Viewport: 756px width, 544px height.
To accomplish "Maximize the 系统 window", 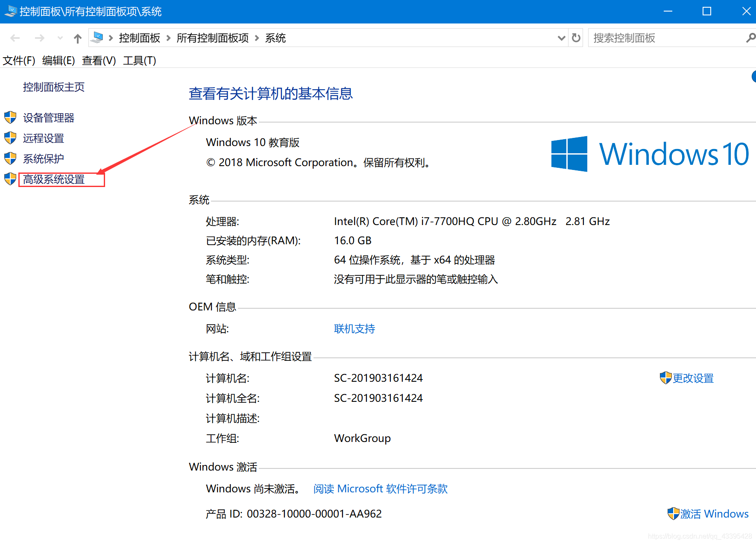I will [x=707, y=12].
